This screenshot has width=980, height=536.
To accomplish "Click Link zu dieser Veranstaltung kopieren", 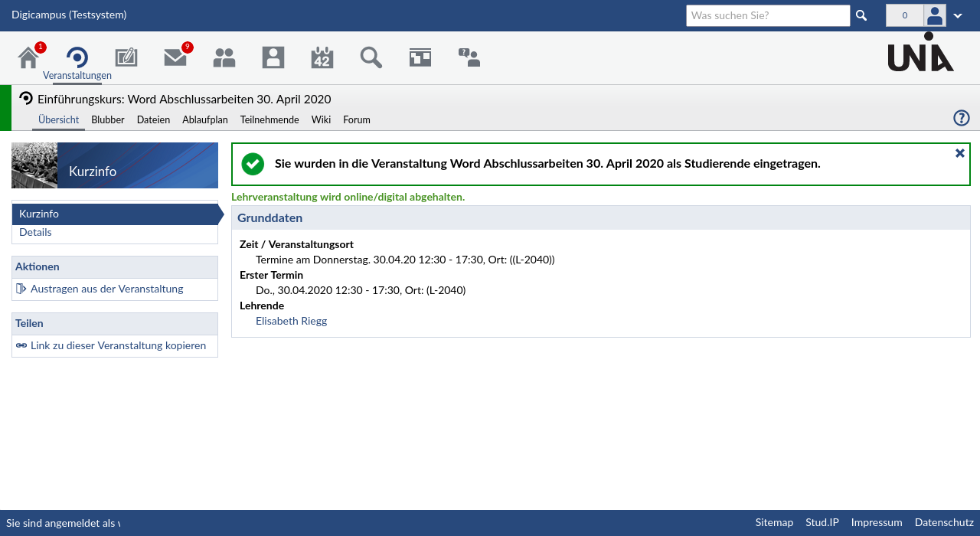I will tap(118, 345).
